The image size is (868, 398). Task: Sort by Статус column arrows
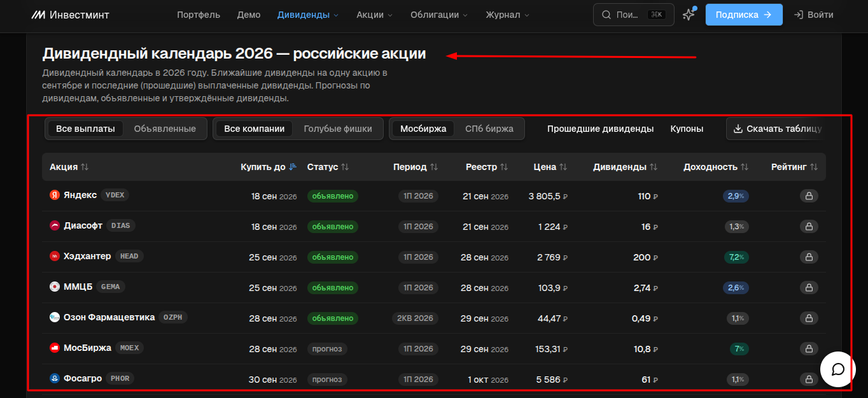345,167
